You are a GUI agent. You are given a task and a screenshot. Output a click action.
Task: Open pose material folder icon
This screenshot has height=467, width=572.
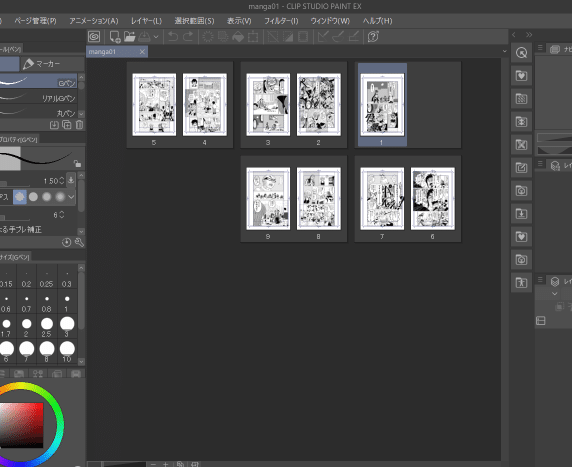click(x=521, y=283)
